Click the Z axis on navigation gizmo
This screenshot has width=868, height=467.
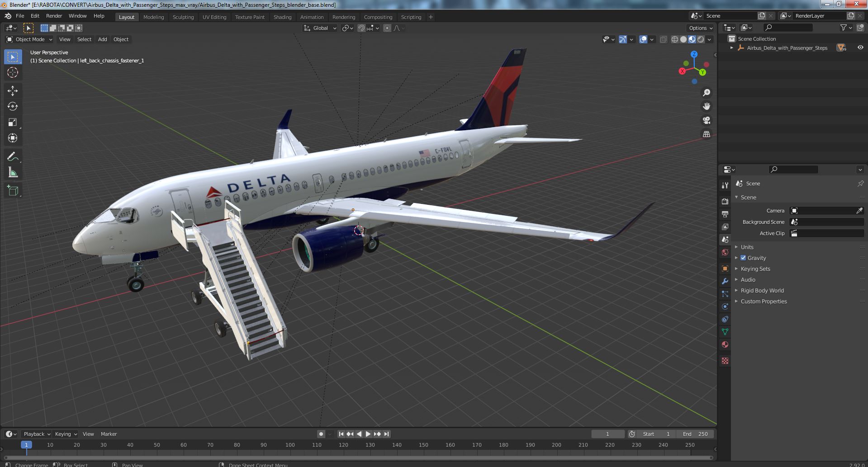point(694,54)
